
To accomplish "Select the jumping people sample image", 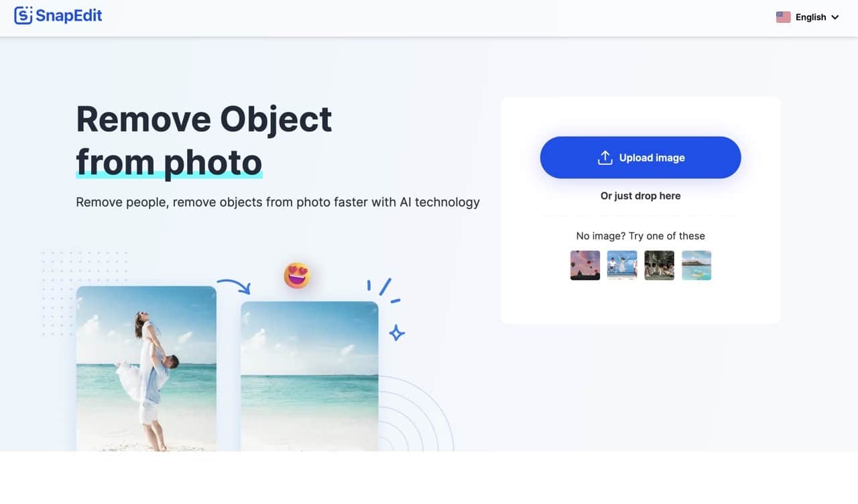I will pyautogui.click(x=622, y=265).
